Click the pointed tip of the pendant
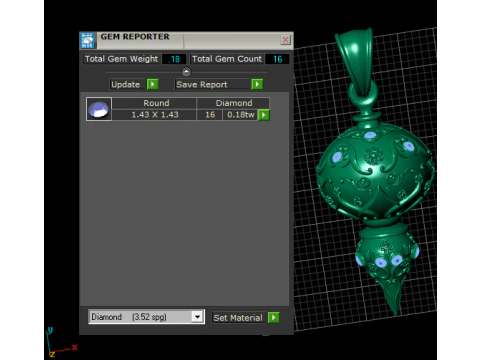The image size is (480, 360). (x=394, y=300)
